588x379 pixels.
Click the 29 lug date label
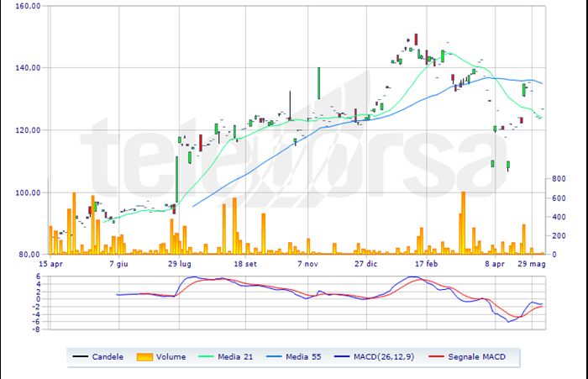point(179,264)
